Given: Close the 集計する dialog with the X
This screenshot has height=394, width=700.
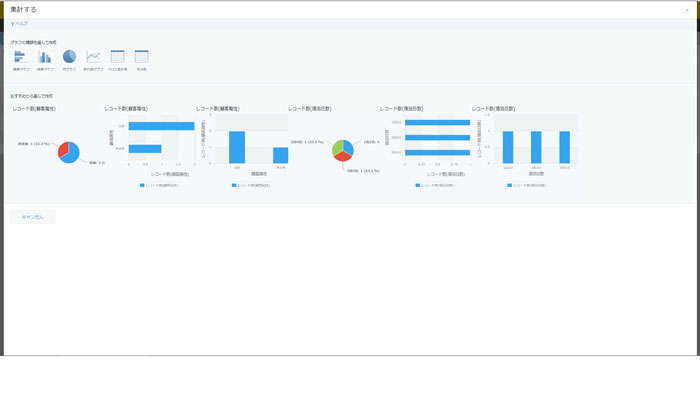Looking at the screenshot, I should click(687, 10).
